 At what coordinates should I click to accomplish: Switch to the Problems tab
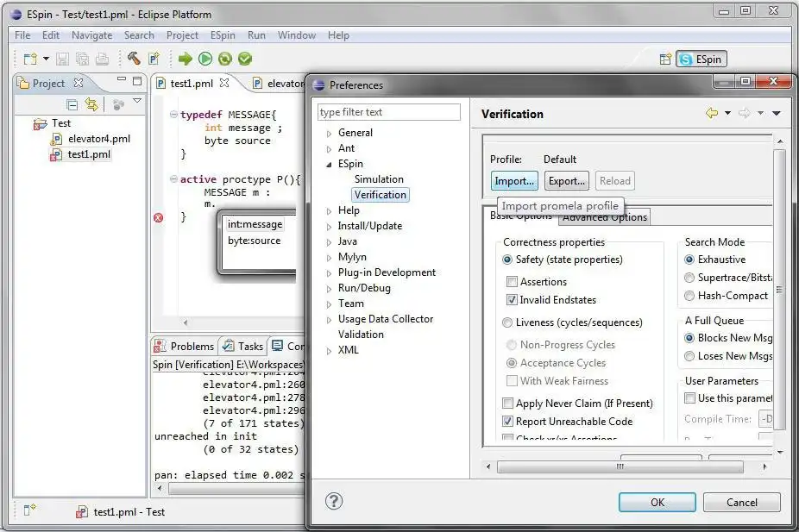[x=185, y=347]
